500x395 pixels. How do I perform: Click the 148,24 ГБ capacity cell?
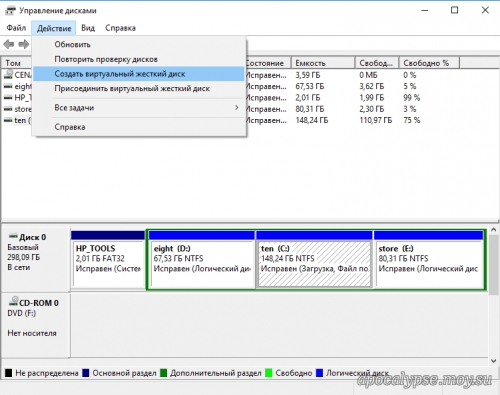(x=311, y=120)
